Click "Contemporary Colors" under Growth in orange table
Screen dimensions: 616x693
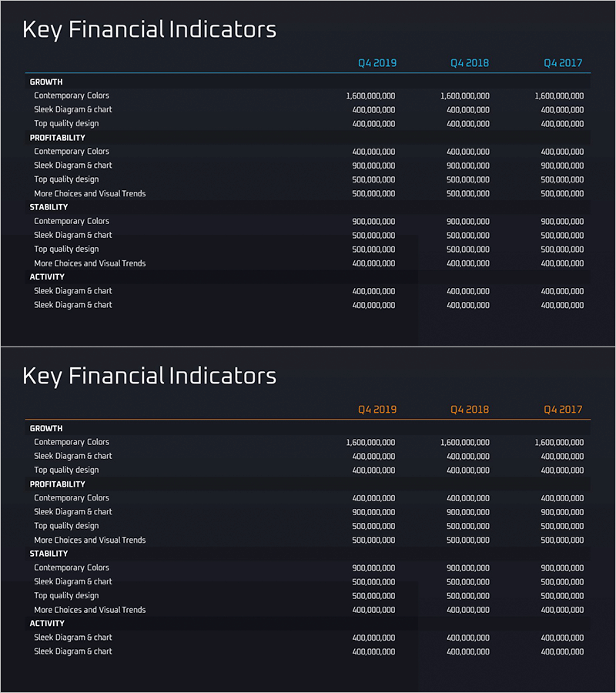pyautogui.click(x=72, y=442)
